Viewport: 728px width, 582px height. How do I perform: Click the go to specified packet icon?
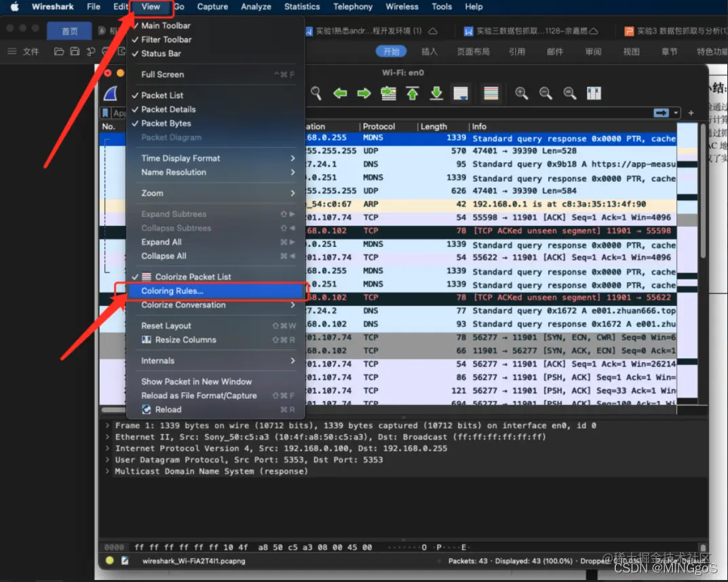(388, 94)
